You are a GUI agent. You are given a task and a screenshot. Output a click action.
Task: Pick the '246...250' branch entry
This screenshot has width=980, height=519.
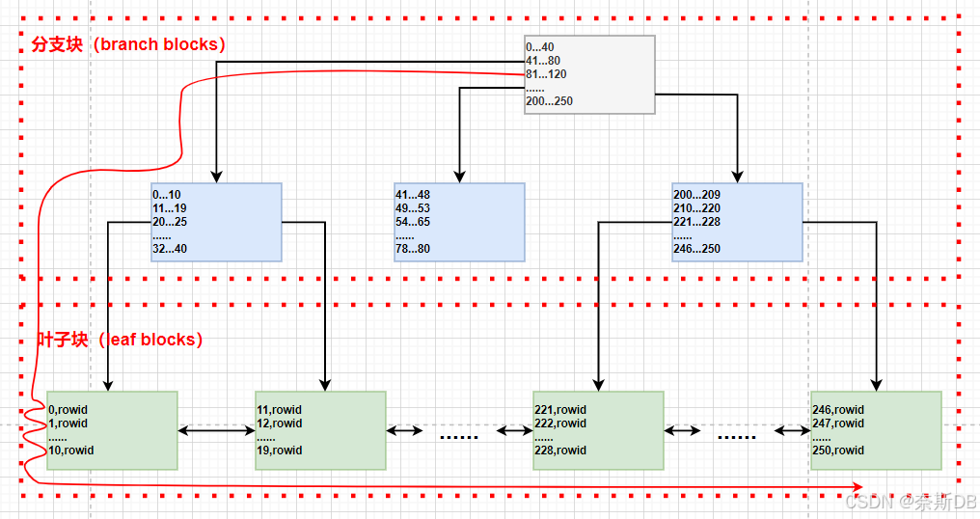click(696, 248)
